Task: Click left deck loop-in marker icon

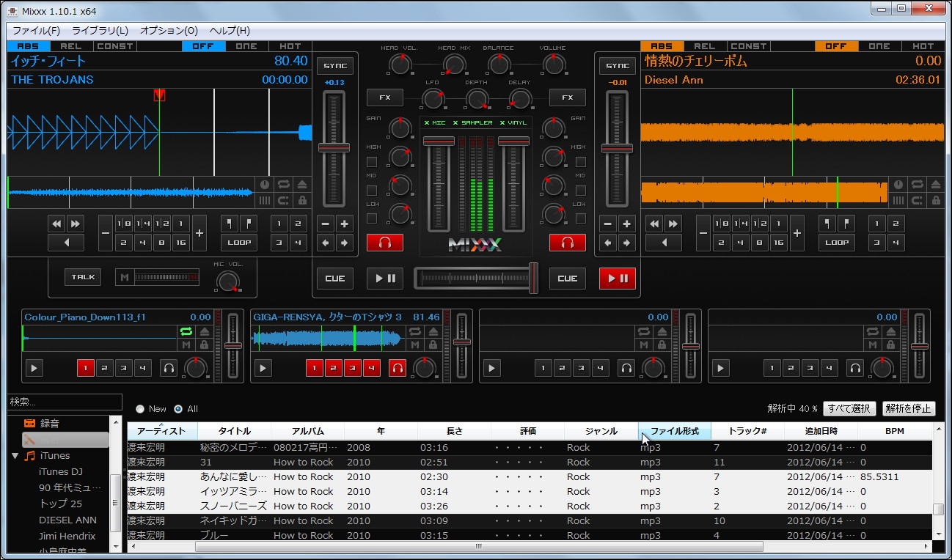Action: tap(230, 224)
